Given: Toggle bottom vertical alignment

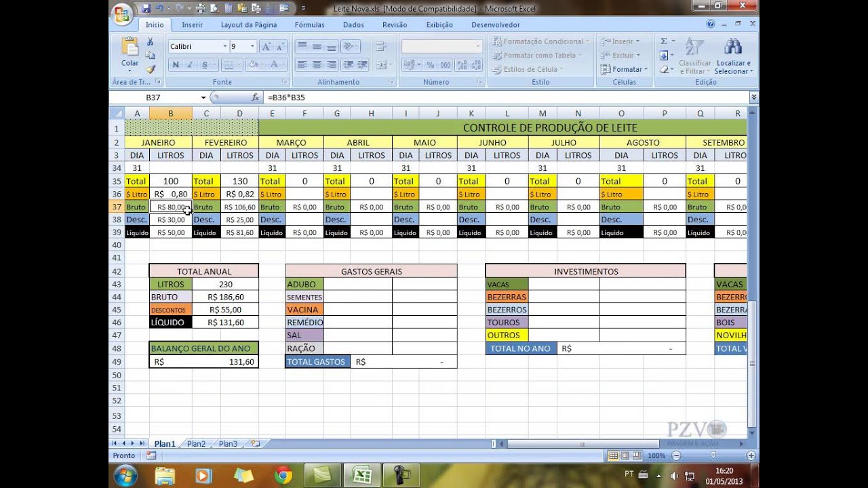Looking at the screenshot, I should tap(332, 47).
